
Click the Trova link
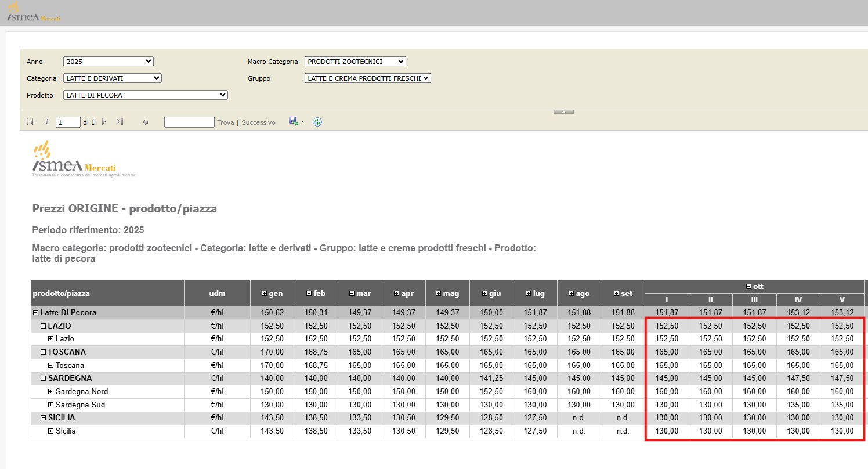pyautogui.click(x=226, y=122)
